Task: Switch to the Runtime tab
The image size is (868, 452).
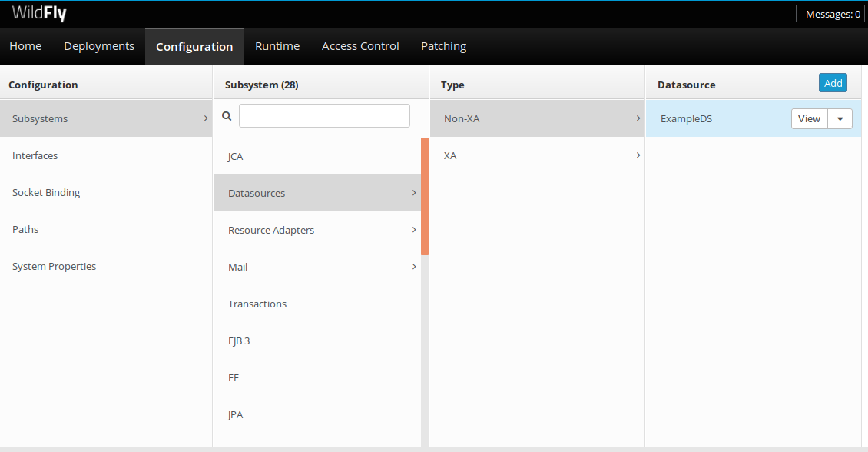Action: [x=277, y=46]
